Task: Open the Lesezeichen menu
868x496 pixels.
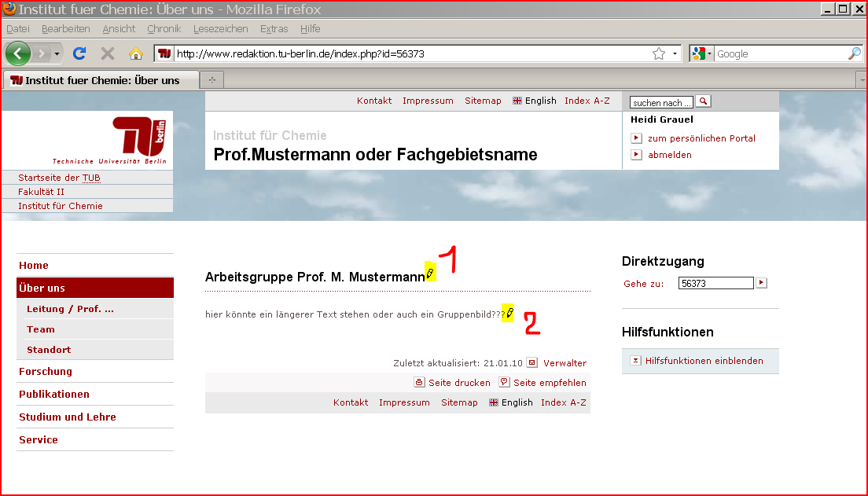Action: coord(220,28)
